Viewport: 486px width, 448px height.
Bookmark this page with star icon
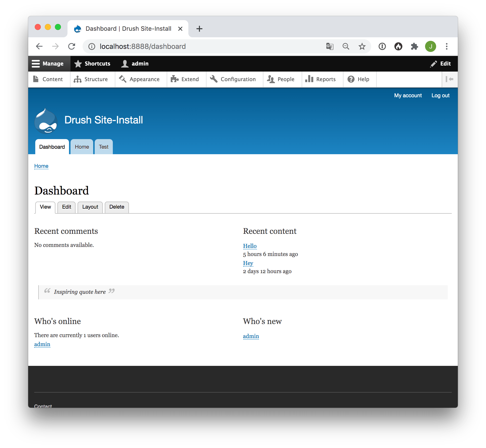[x=362, y=46]
